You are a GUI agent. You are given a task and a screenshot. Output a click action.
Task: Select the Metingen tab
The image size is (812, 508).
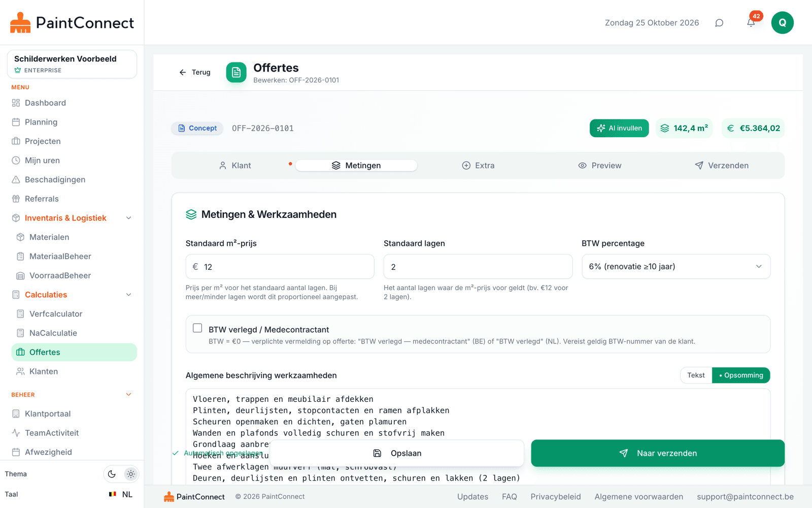[356, 166]
